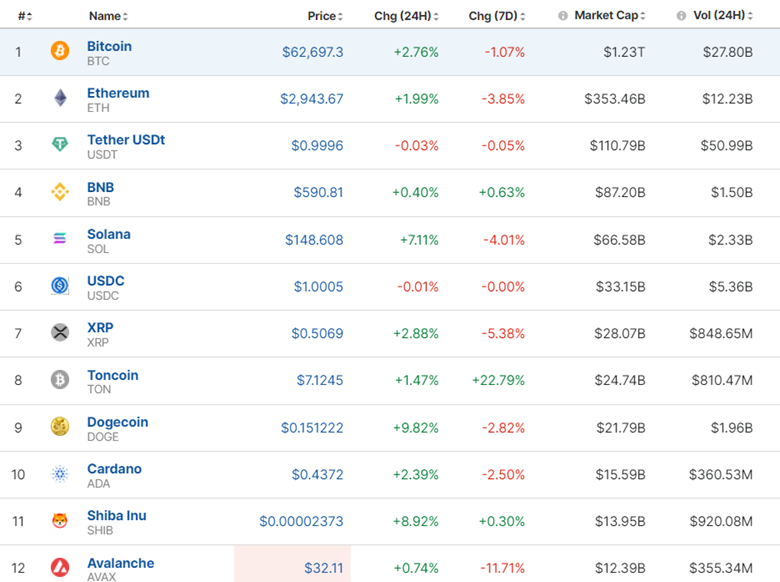Click Bitcoin market cap $1.23T

point(624,52)
